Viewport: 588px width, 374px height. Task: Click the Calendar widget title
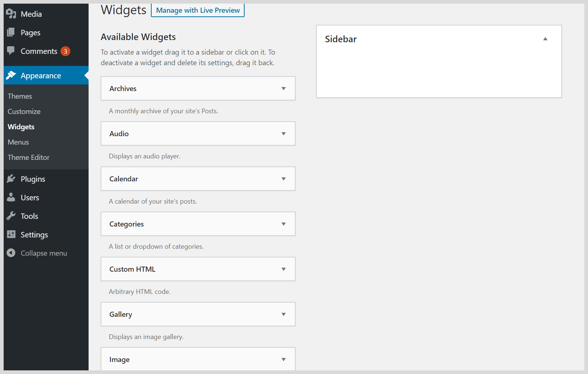click(x=124, y=179)
